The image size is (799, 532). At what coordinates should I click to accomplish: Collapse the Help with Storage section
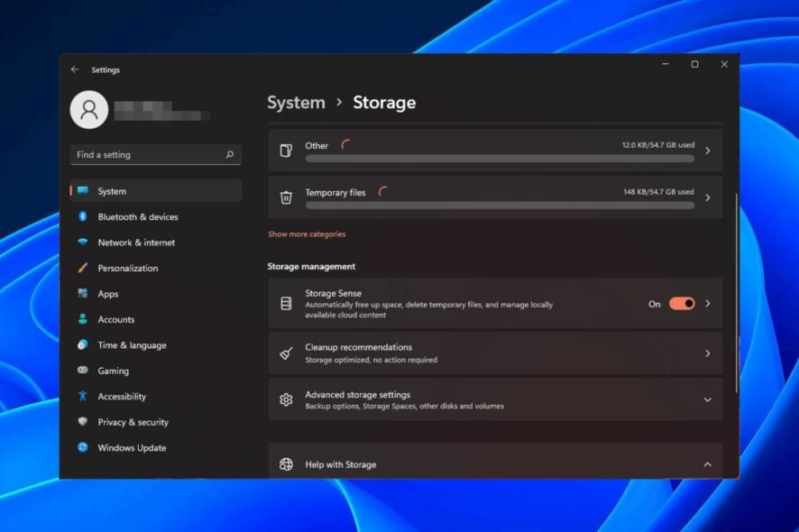click(707, 464)
